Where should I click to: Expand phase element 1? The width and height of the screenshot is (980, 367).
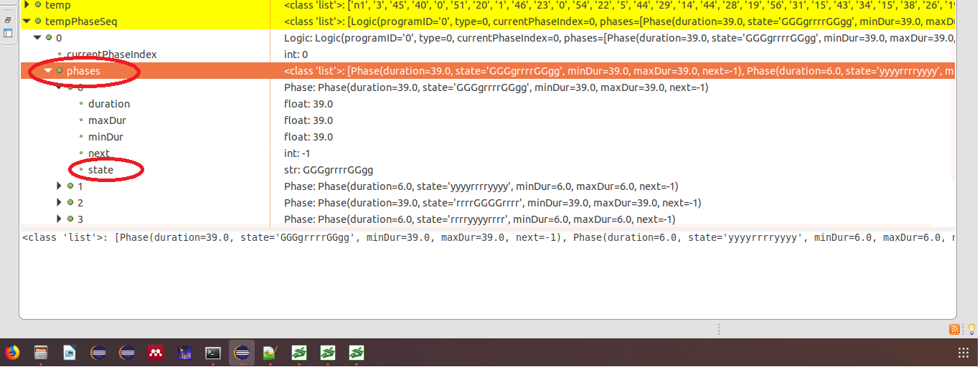click(x=60, y=186)
